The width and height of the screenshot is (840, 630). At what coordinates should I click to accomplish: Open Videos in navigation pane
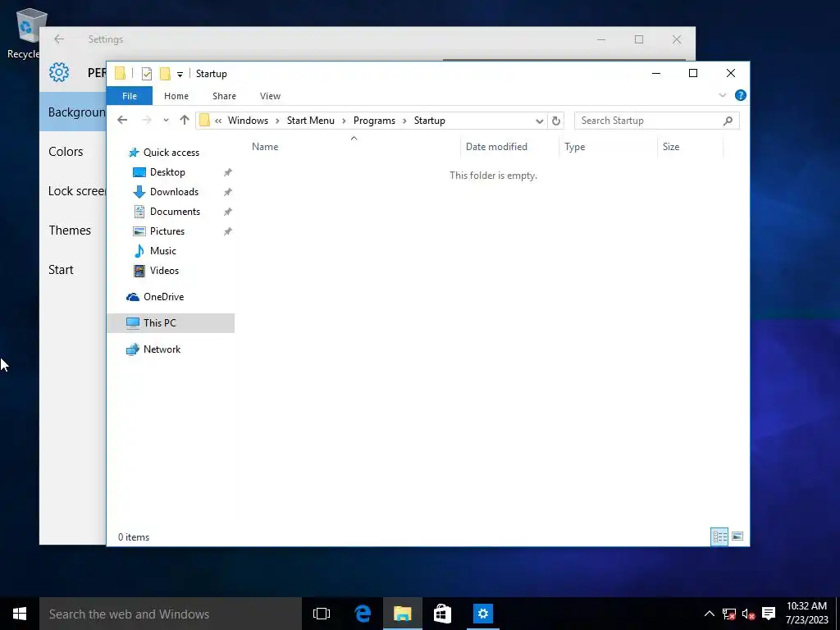164,271
